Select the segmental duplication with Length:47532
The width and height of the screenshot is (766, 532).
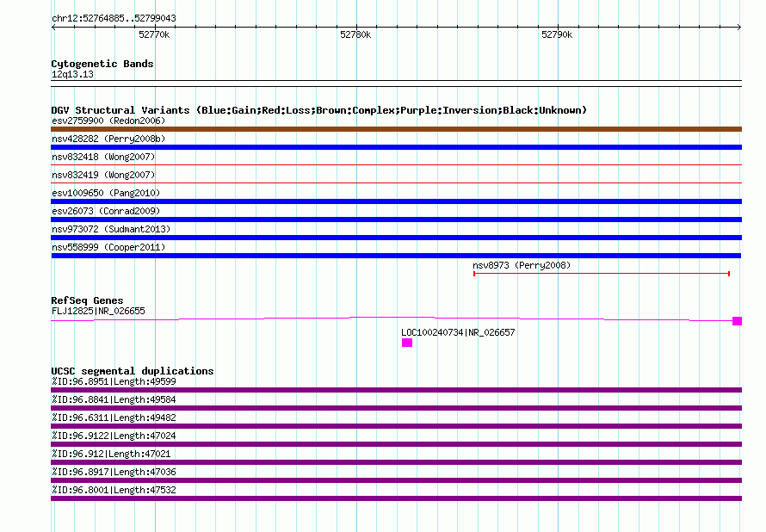(x=396, y=498)
